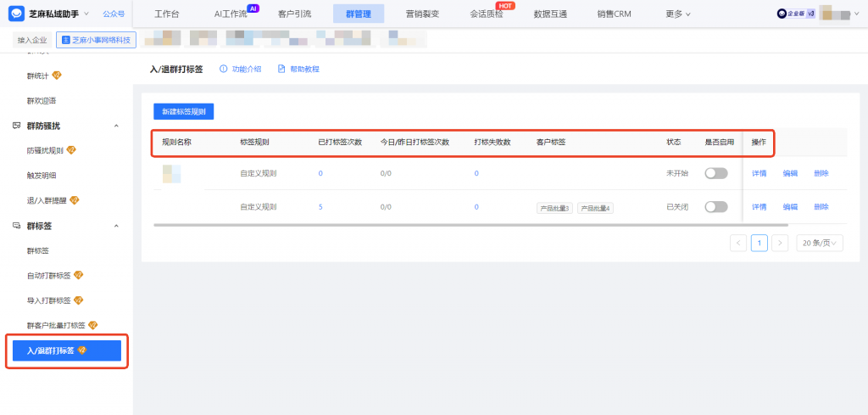Click the 接入企业 button
868x415 pixels.
click(33, 40)
